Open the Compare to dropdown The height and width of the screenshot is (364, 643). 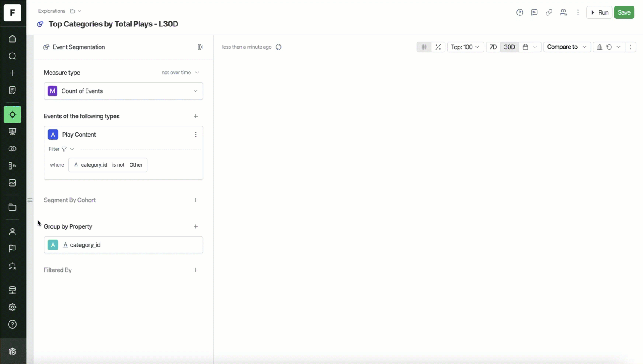tap(567, 47)
